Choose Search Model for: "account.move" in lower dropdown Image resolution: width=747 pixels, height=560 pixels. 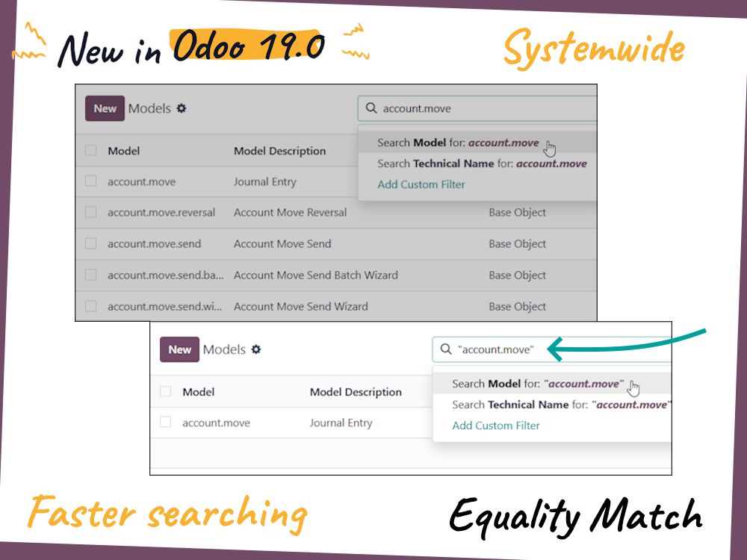[x=552, y=384]
